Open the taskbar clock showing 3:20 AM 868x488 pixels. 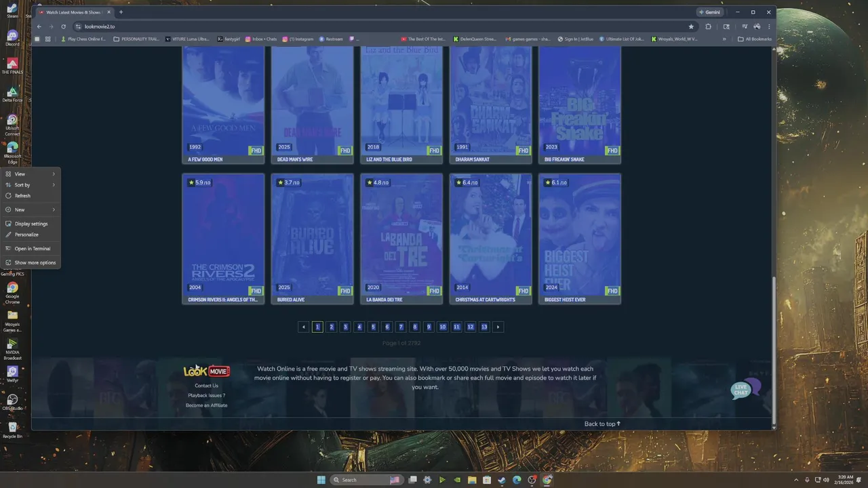845,480
